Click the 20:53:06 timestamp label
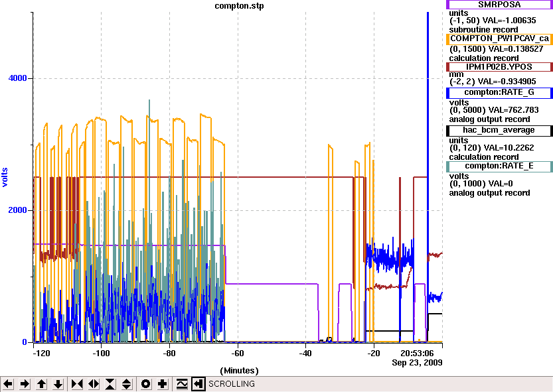This screenshot has width=553, height=392. click(x=417, y=354)
